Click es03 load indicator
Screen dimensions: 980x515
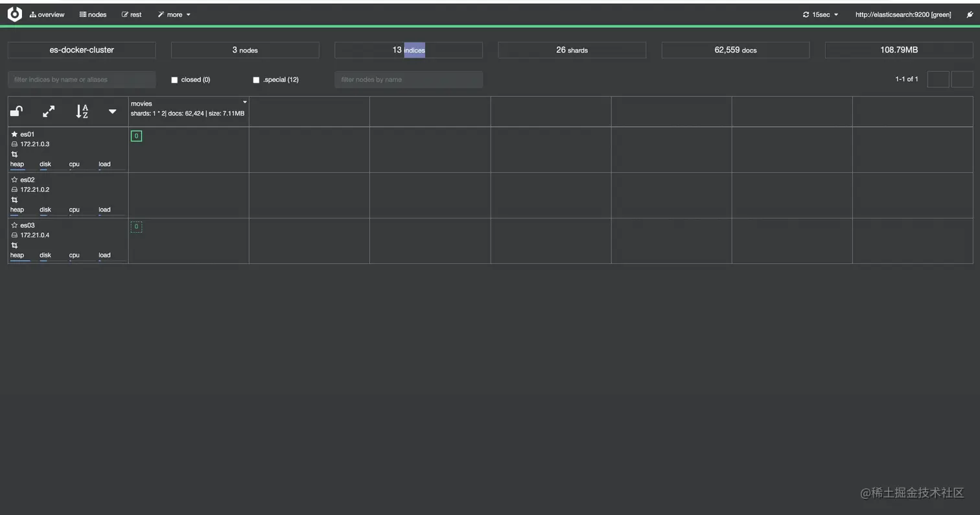[111, 256]
